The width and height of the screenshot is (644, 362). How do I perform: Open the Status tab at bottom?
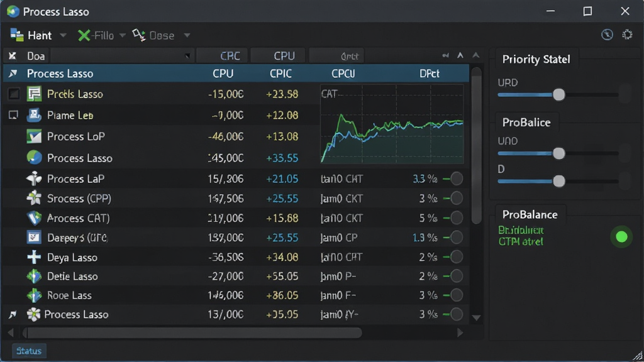pyautogui.click(x=29, y=351)
